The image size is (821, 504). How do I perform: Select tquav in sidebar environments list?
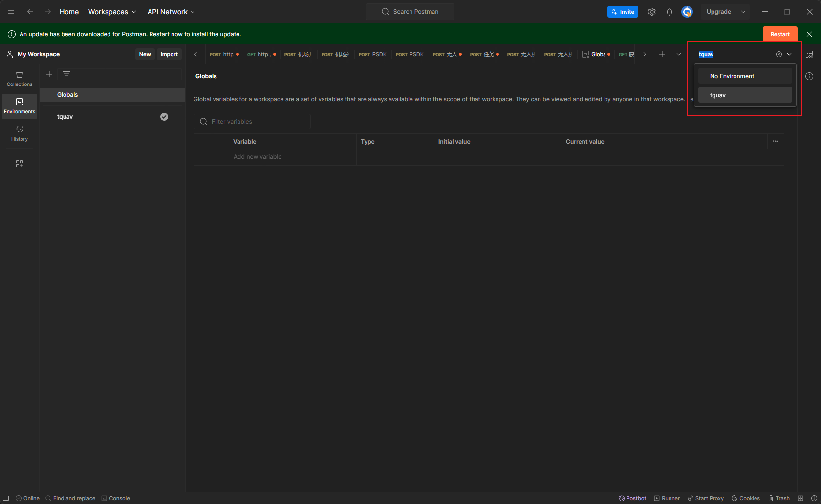[112, 116]
